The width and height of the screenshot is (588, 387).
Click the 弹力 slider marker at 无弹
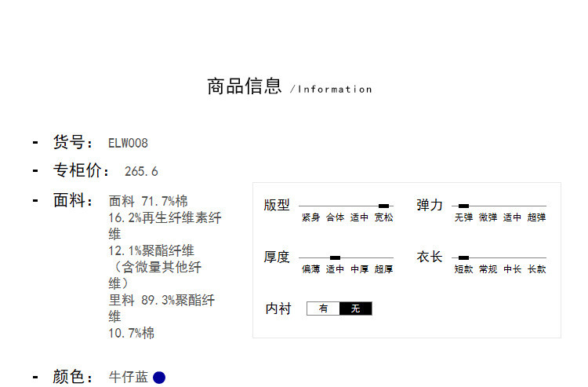[463, 206]
